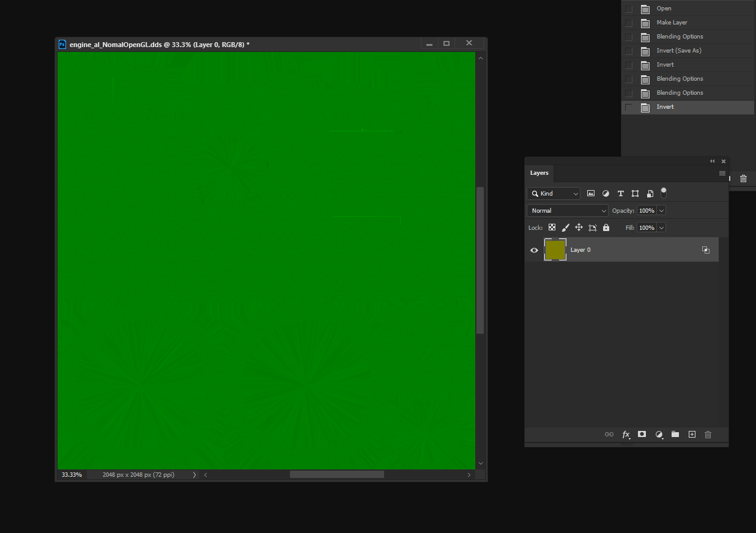
Task: Open the Normal blend mode dropdown
Action: 568,210
